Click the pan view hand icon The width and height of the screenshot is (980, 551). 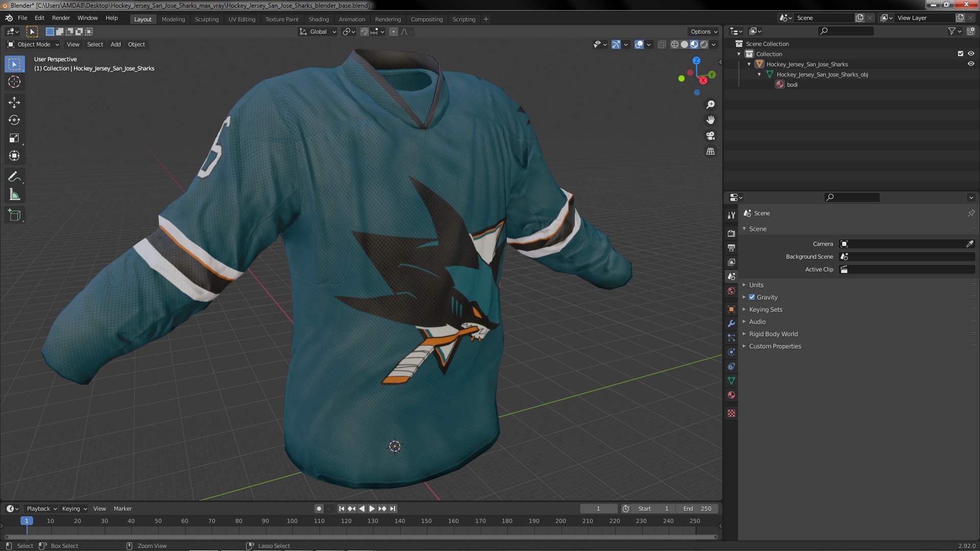[x=710, y=120]
